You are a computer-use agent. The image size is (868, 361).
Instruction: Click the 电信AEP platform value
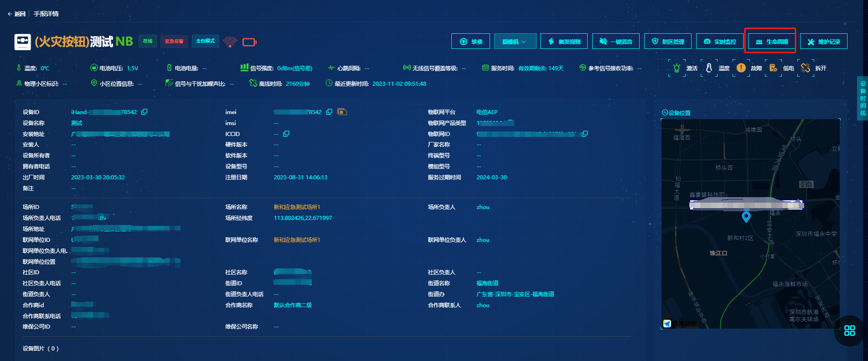[487, 112]
